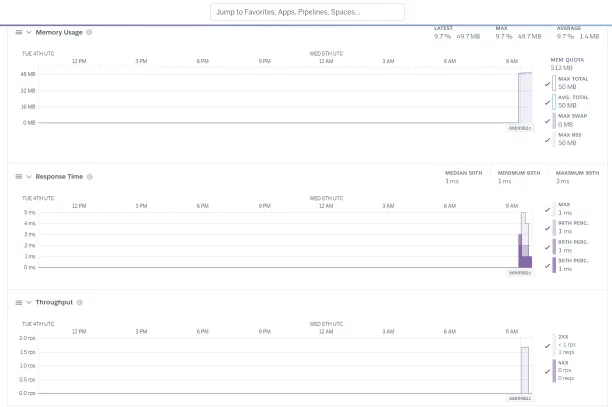Toggle the 50th Perc. response series
Viewport: 612px width, 407px height.
pyautogui.click(x=547, y=266)
